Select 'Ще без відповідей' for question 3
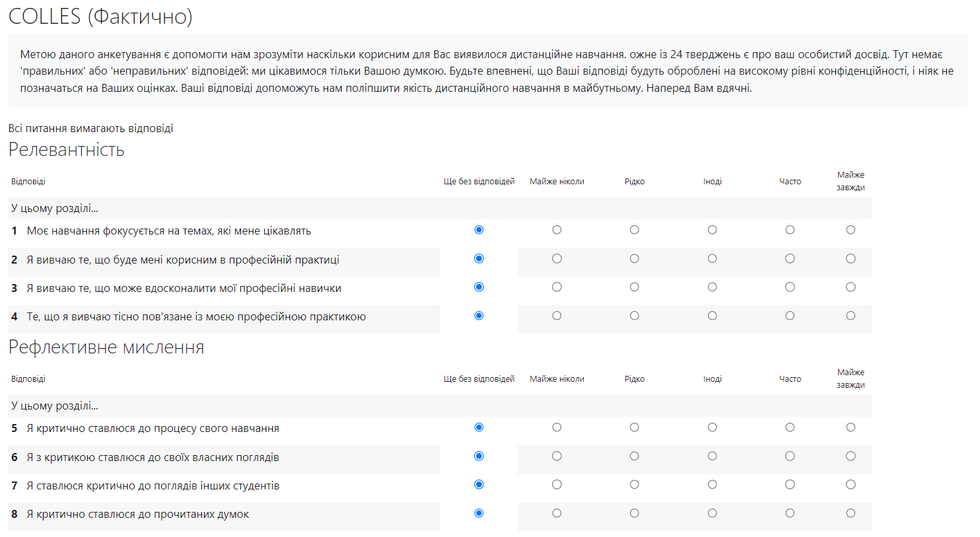980x537 pixels. point(479,287)
